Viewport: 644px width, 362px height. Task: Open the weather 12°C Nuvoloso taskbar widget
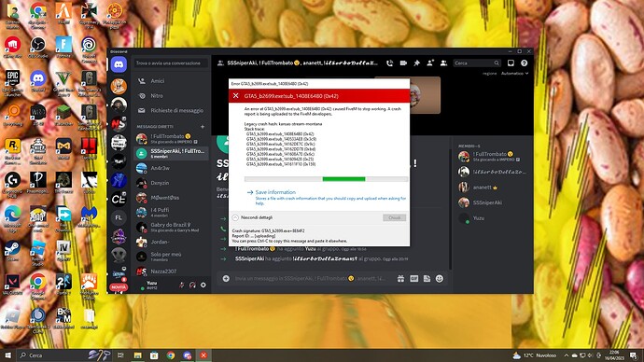(x=535, y=355)
